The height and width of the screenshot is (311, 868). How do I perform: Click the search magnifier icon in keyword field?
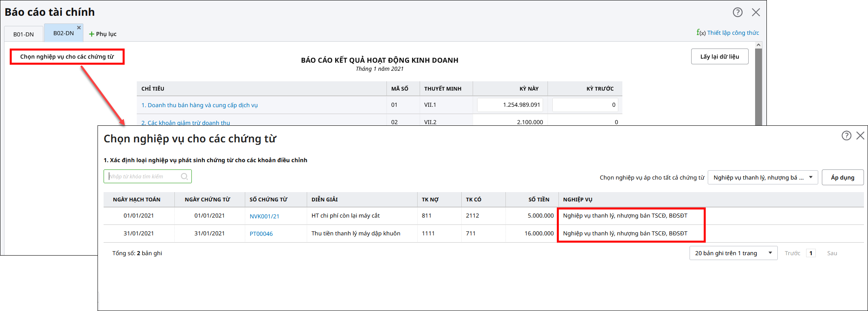(x=184, y=176)
